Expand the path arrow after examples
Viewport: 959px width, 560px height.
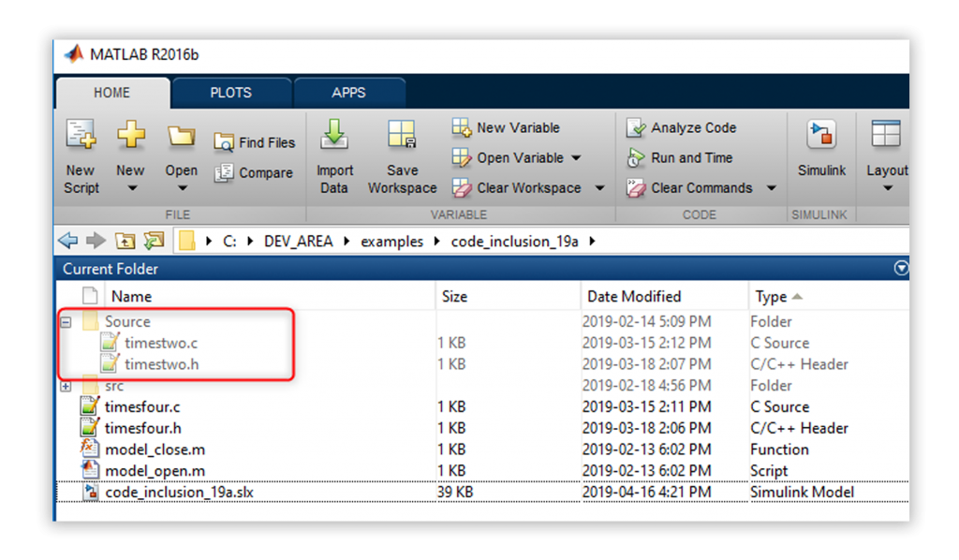(x=437, y=242)
